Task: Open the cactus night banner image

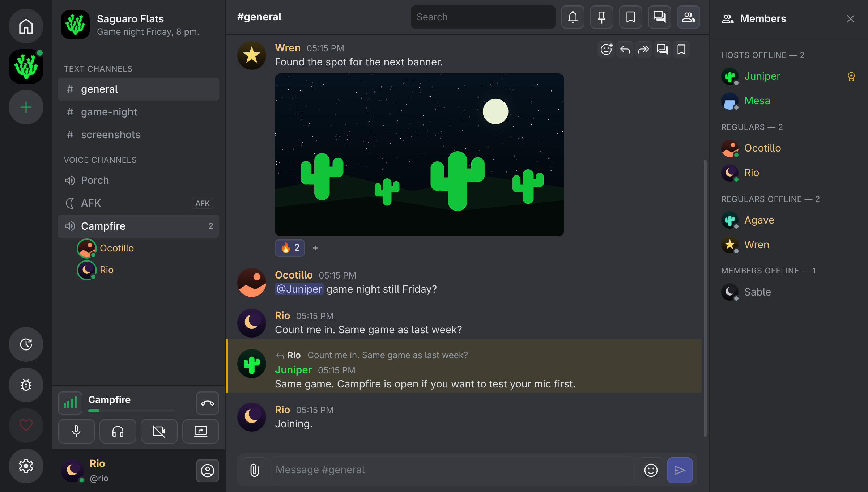Action: pos(420,155)
